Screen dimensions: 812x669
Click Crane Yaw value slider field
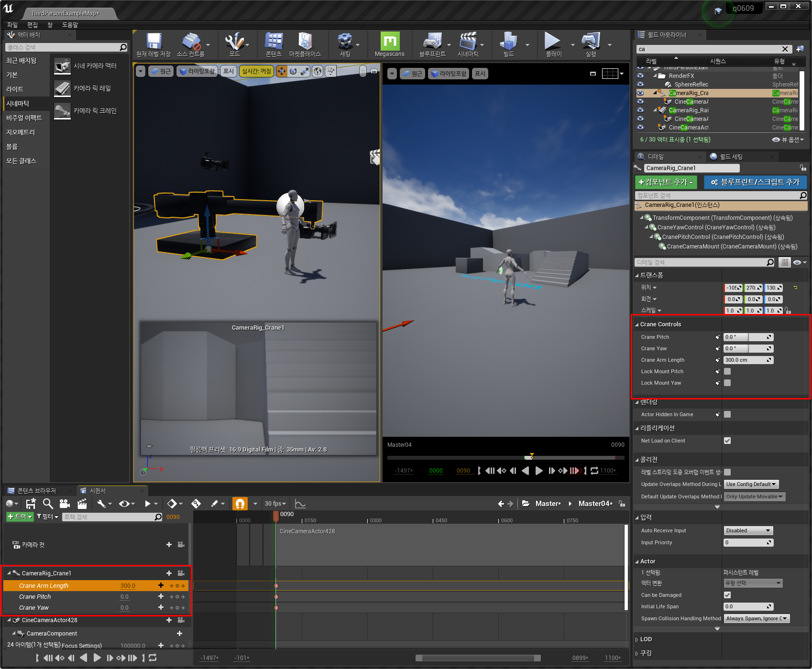click(748, 348)
